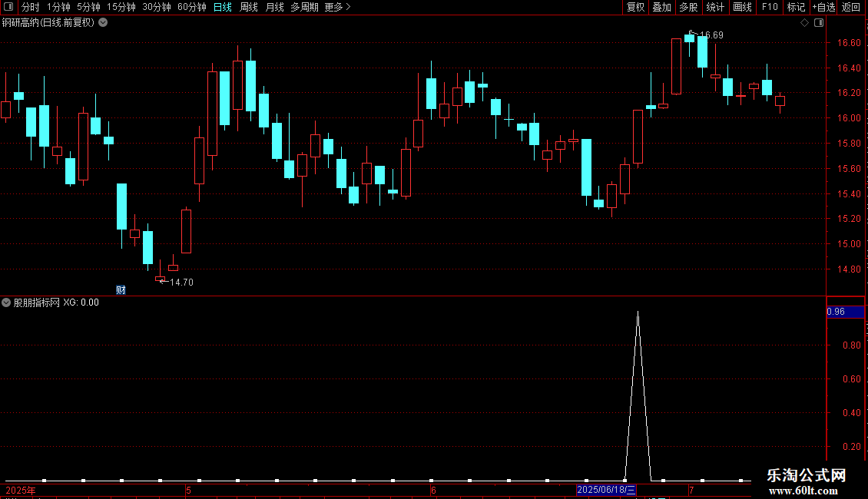Screen dimensions: 868x499
Task: Click month 7 on the time axis
Action: [691, 490]
